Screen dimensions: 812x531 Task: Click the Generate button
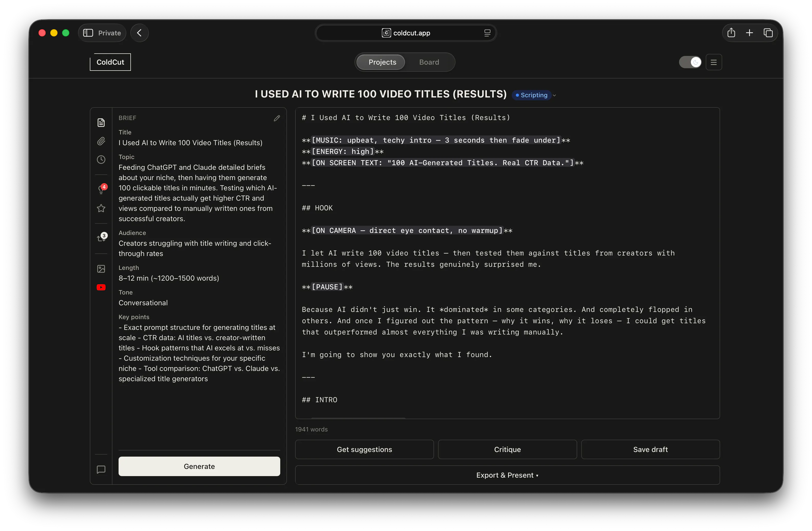199,466
